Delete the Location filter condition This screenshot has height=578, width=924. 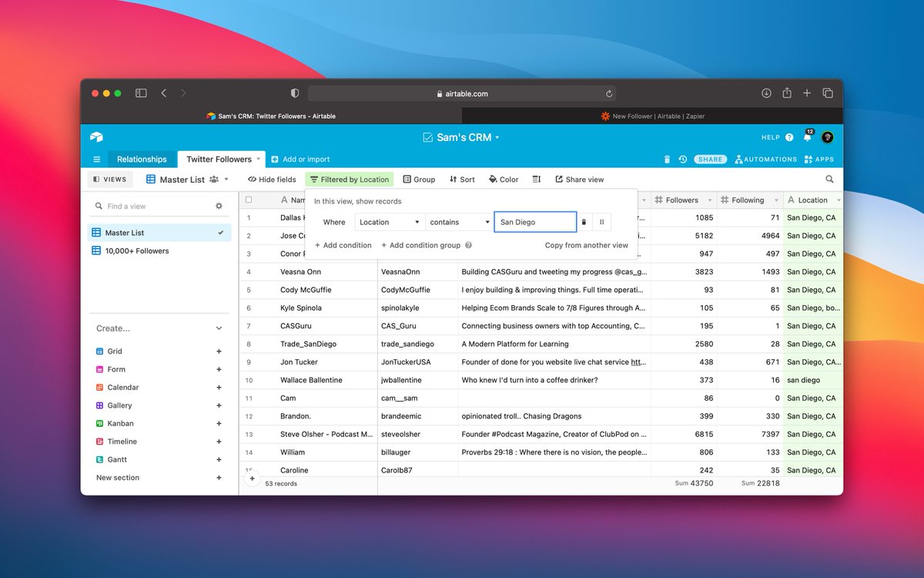tap(584, 222)
